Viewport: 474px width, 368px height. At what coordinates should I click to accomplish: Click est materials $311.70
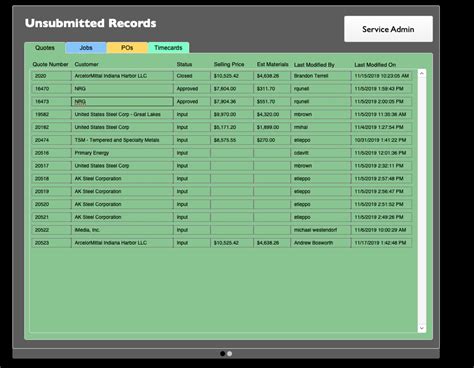pyautogui.click(x=272, y=89)
